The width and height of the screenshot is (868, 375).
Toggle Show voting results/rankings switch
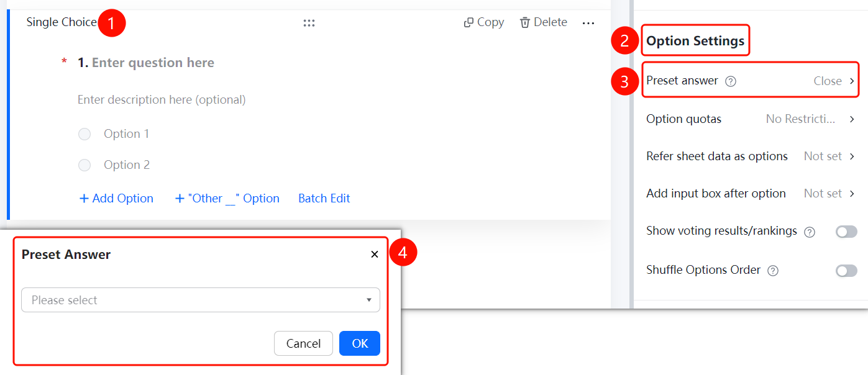846,232
